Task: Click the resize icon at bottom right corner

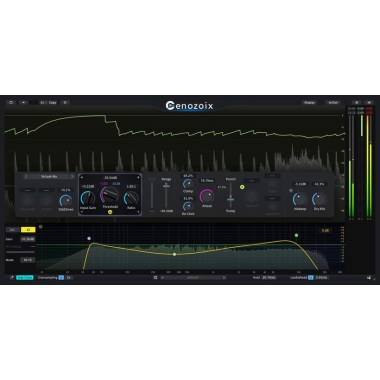Action: coord(369,277)
